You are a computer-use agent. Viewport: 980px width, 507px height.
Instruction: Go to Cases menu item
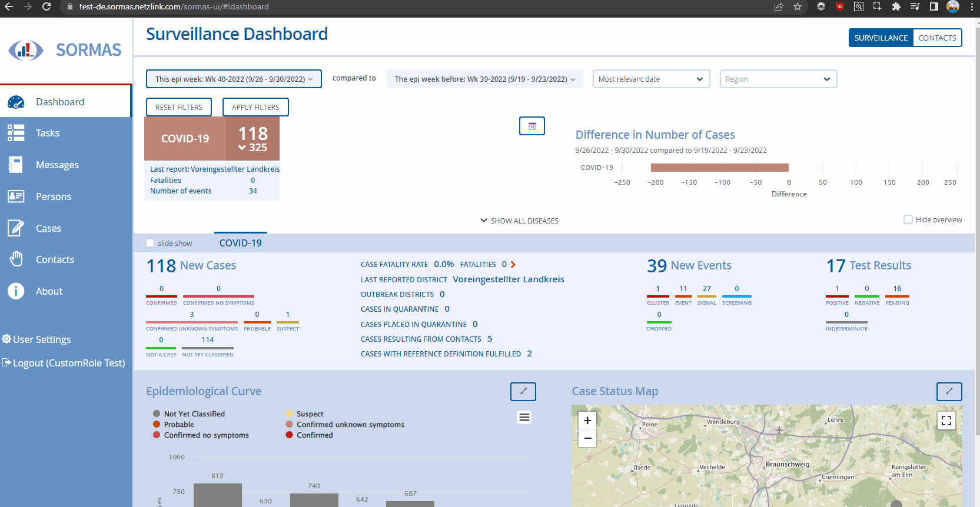(66, 228)
